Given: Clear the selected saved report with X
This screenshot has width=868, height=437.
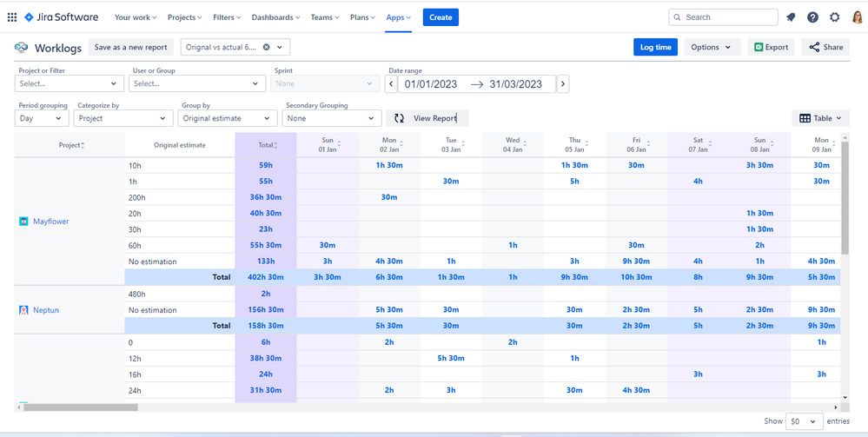Looking at the screenshot, I should [266, 48].
